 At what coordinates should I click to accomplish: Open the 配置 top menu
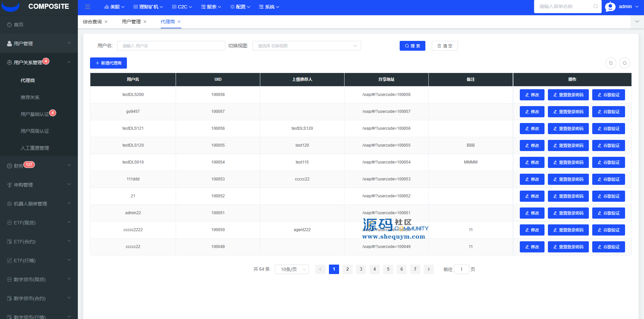coord(240,7)
